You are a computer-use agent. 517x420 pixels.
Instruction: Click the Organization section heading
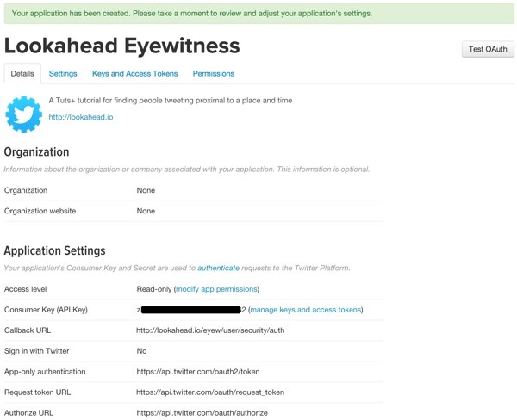[x=36, y=151]
